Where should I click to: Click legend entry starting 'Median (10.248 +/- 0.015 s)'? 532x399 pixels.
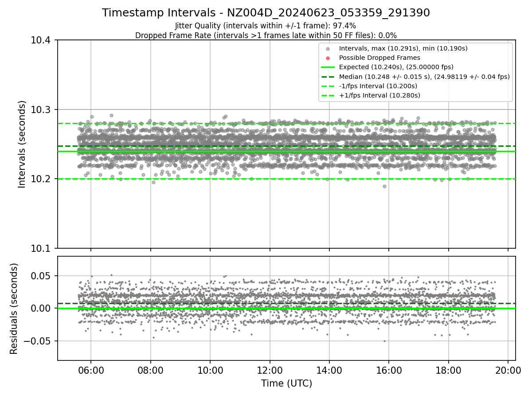coord(424,77)
